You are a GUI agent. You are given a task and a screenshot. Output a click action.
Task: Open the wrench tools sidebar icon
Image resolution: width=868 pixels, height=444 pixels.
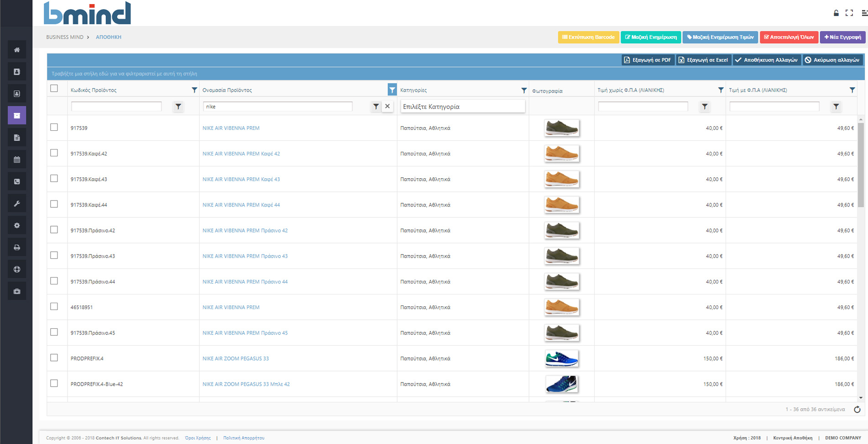tap(17, 203)
